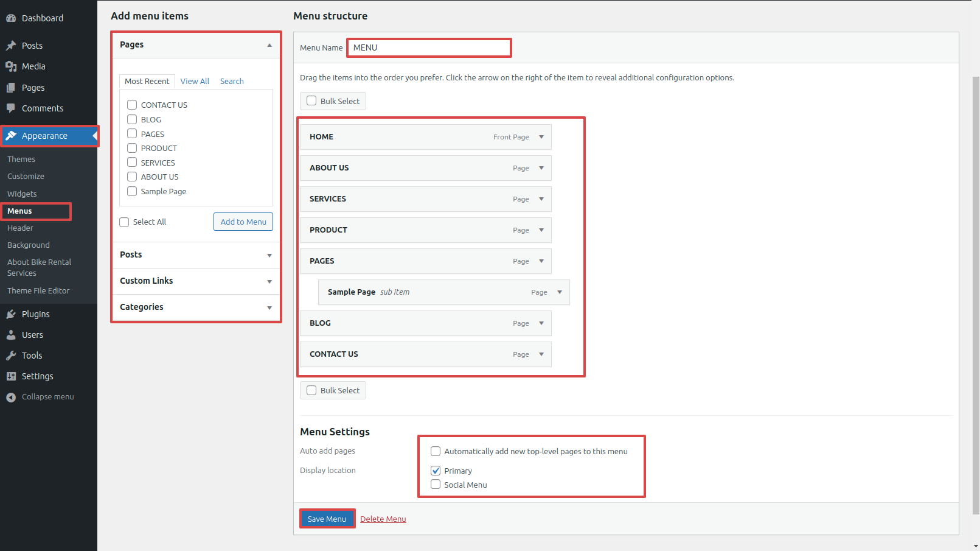Click the Plugins plug icon
This screenshot has width=980, height=551.
click(11, 314)
